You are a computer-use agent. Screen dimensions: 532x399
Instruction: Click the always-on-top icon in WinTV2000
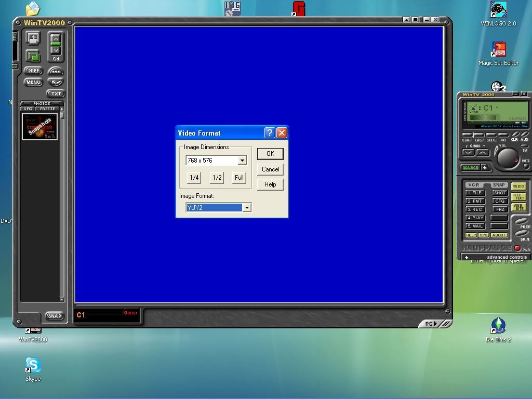click(33, 38)
